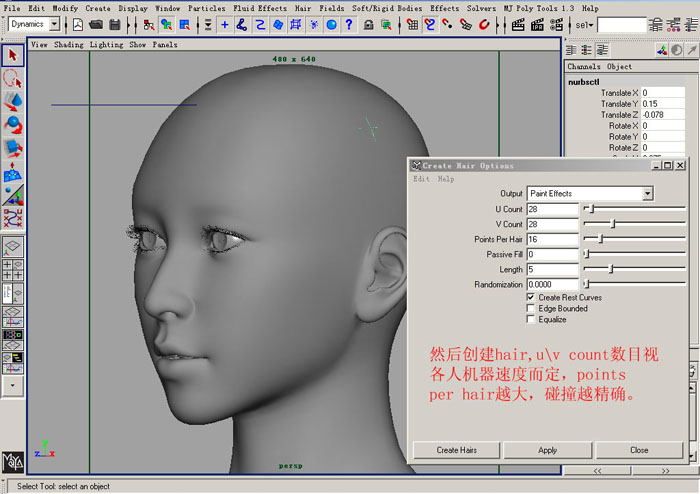
Task: Click the Show Manipulator tool
Action: pyautogui.click(x=12, y=195)
